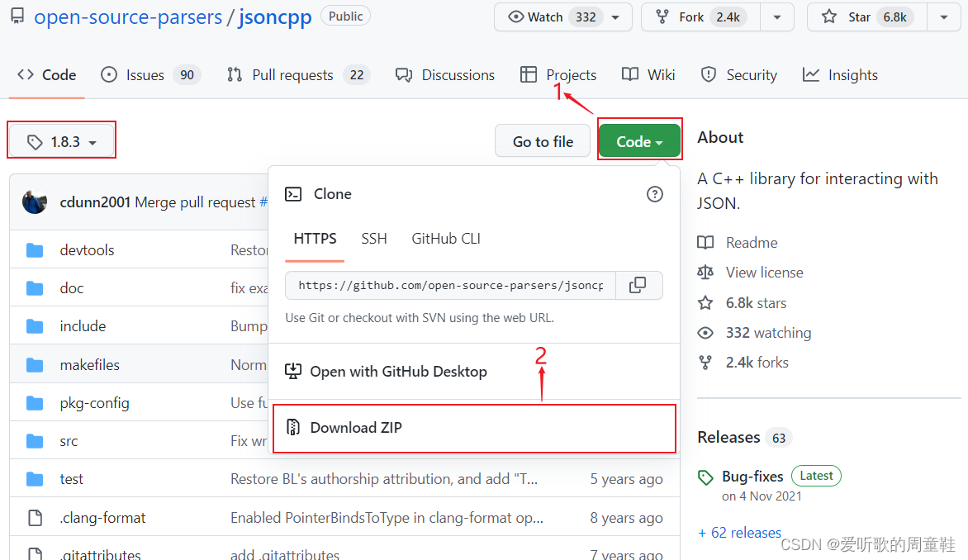Fork the jsoncpp repository
The width and height of the screenshot is (968, 560).
[700, 17]
